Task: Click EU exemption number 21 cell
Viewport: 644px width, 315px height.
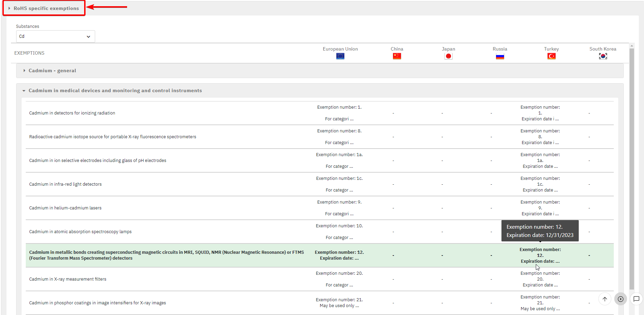Action: pos(339,303)
